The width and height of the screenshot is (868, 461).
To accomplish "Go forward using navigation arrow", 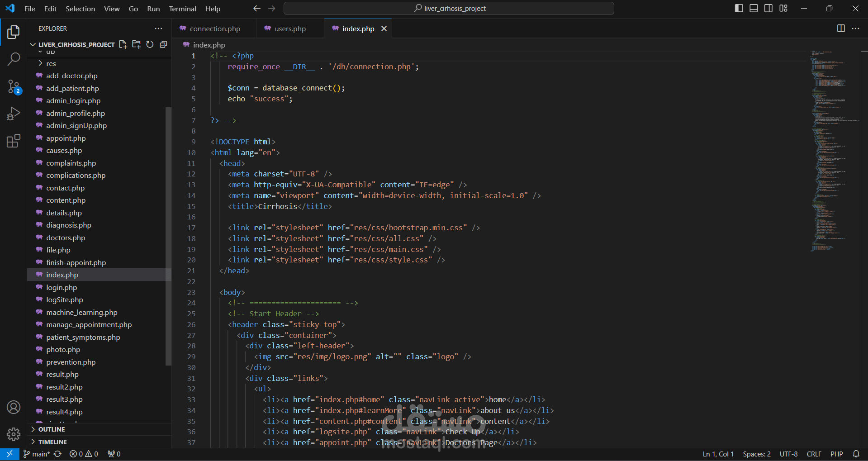I will [x=271, y=9].
